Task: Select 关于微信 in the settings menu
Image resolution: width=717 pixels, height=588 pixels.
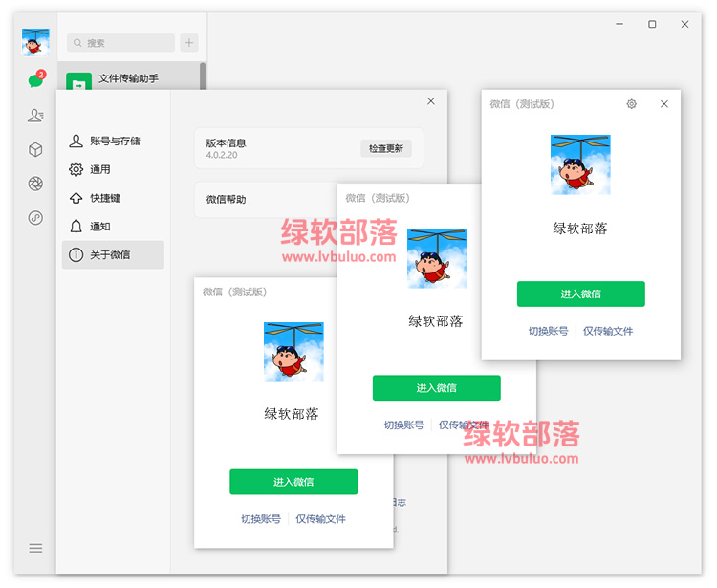Action: click(113, 254)
